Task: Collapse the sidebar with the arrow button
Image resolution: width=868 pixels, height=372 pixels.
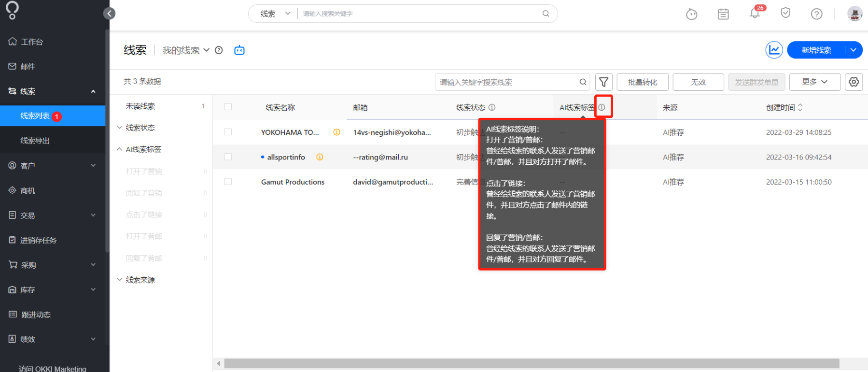Action: tap(110, 14)
